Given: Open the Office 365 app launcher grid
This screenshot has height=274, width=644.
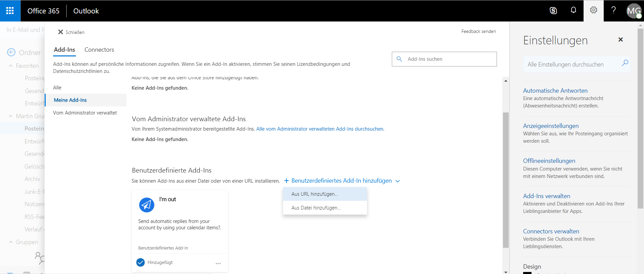Looking at the screenshot, I should 10,11.
